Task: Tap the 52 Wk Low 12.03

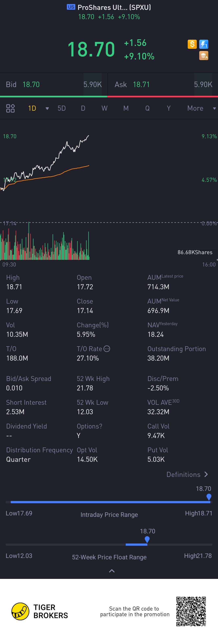Action: 85,412
